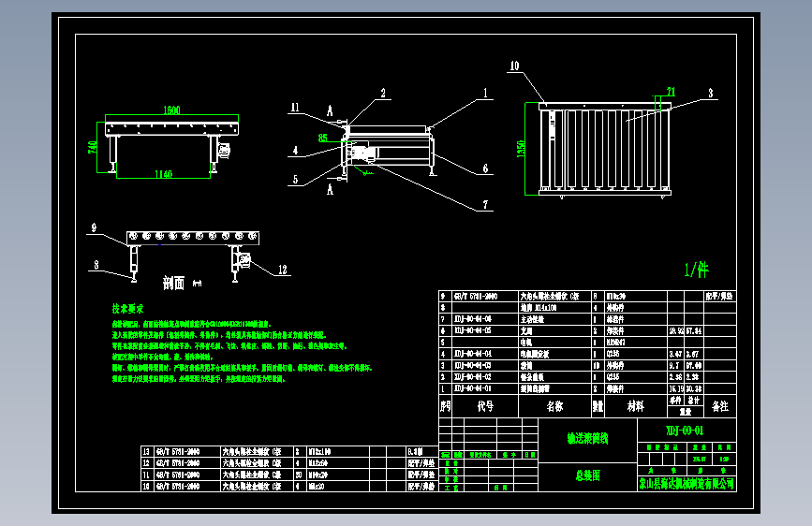Click the Q235 material cell in row 4
The width and height of the screenshot is (812, 526).
click(x=613, y=354)
